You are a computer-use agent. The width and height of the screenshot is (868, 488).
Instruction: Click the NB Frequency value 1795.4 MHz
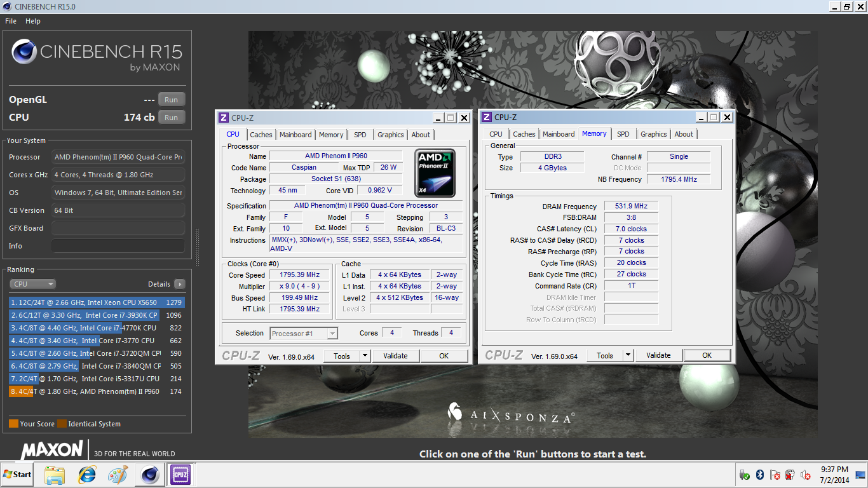pyautogui.click(x=679, y=179)
